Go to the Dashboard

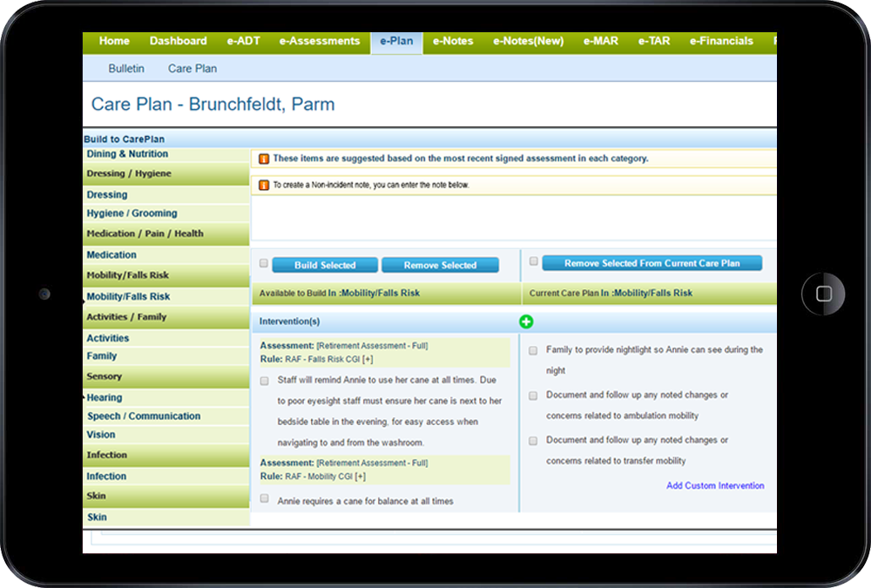click(178, 41)
